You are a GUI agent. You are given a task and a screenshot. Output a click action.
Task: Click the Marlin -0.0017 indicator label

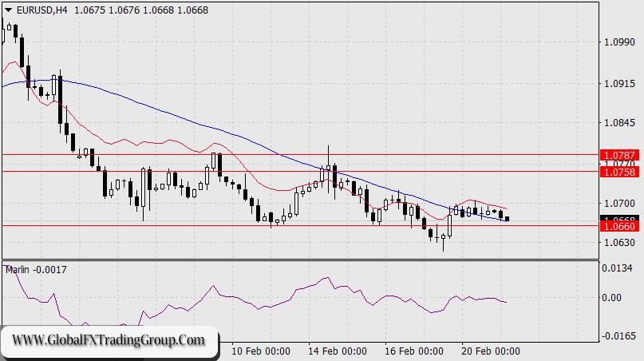[36, 270]
